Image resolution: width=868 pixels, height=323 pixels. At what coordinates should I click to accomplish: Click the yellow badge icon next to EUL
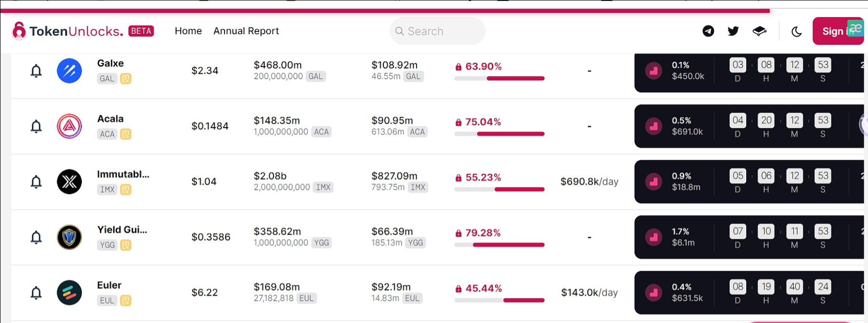[x=126, y=301]
